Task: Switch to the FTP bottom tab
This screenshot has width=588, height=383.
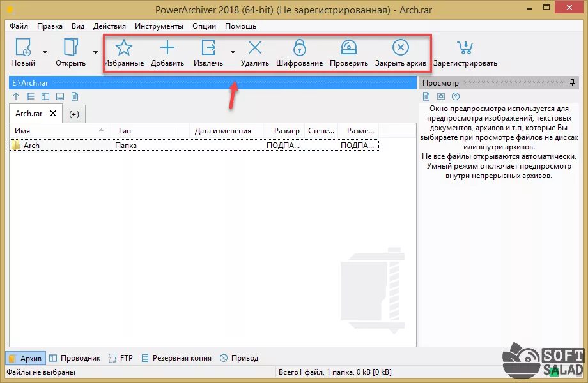Action: [x=121, y=358]
